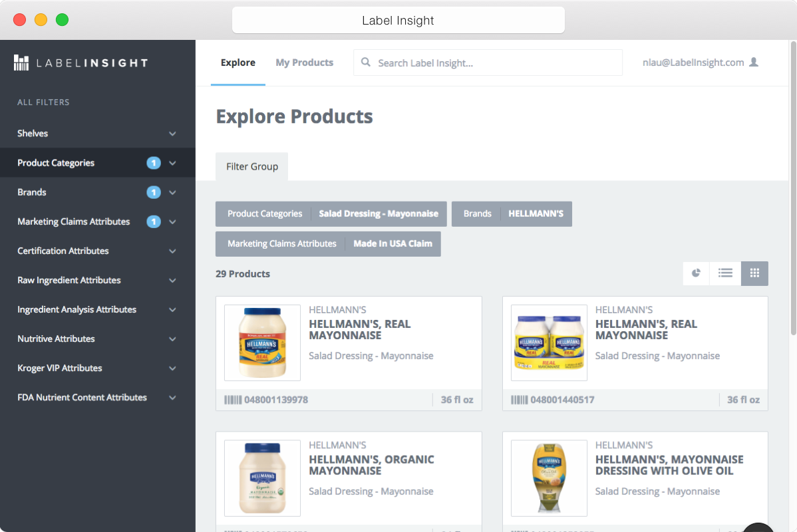Click the Product Categories filter count badge
797x532 pixels.
[154, 163]
